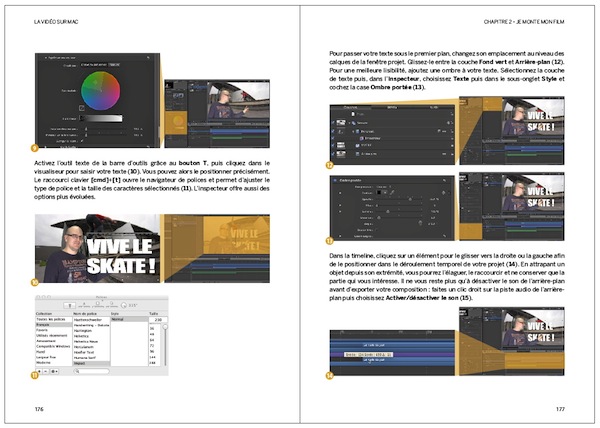Click the eyedropper icon beside shadow color
This screenshot has height=428, width=600.
tap(392, 193)
